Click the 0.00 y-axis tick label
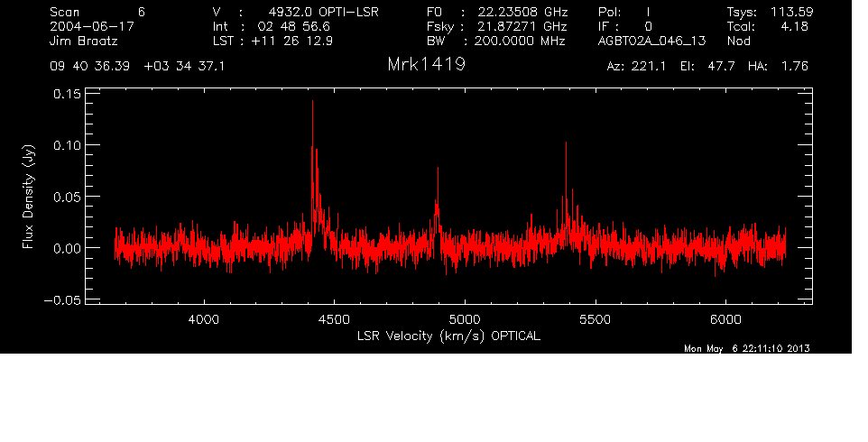 tap(67, 248)
